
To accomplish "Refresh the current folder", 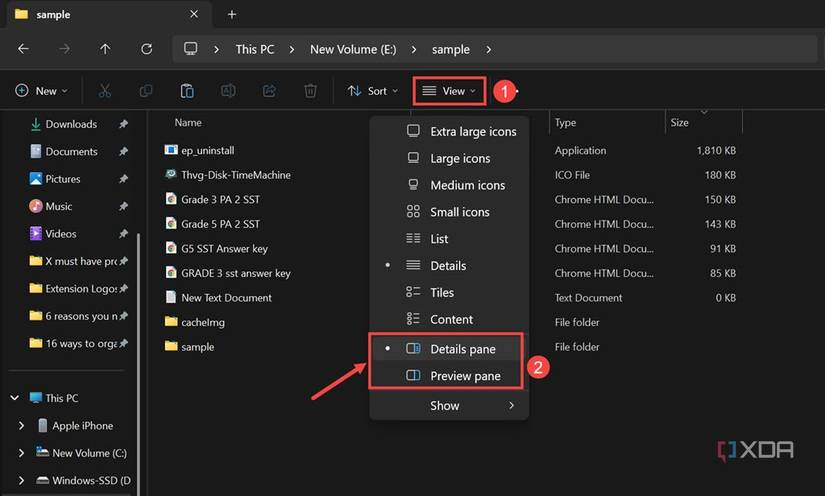I will pyautogui.click(x=146, y=49).
